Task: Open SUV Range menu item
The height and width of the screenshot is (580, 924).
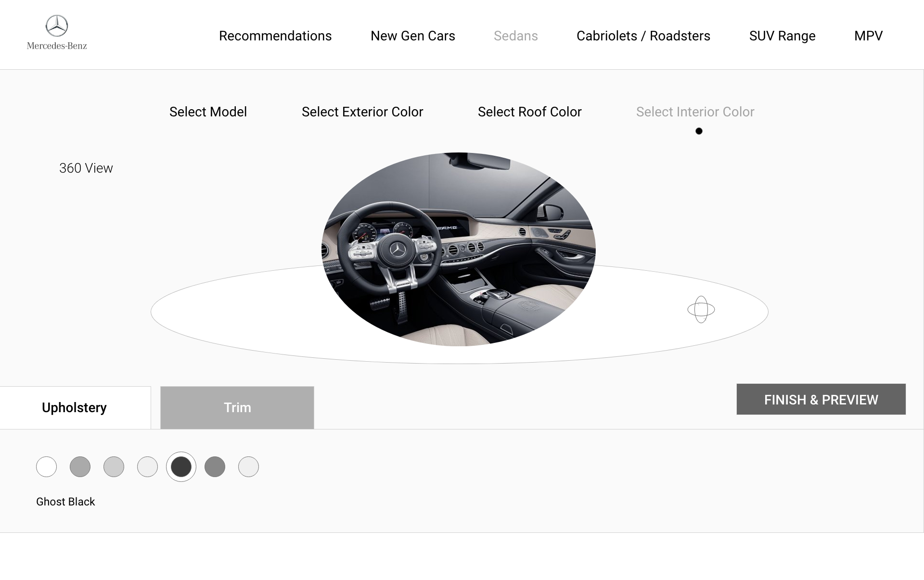Action: (x=782, y=36)
